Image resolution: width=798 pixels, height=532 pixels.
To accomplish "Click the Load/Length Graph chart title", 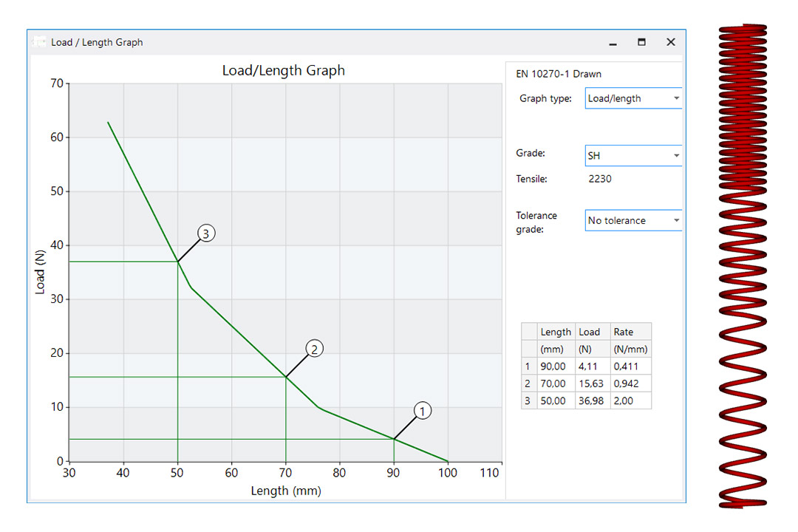I will tap(283, 71).
